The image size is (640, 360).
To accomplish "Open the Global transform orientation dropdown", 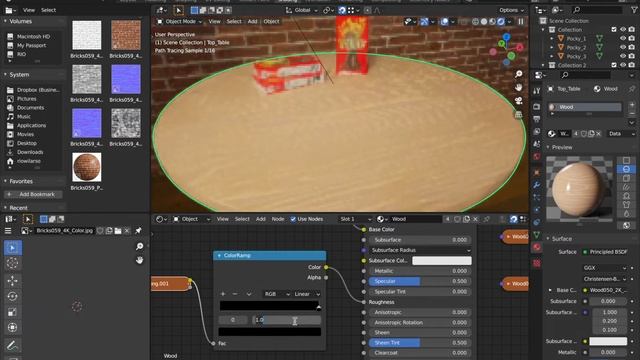I will 302,10.
